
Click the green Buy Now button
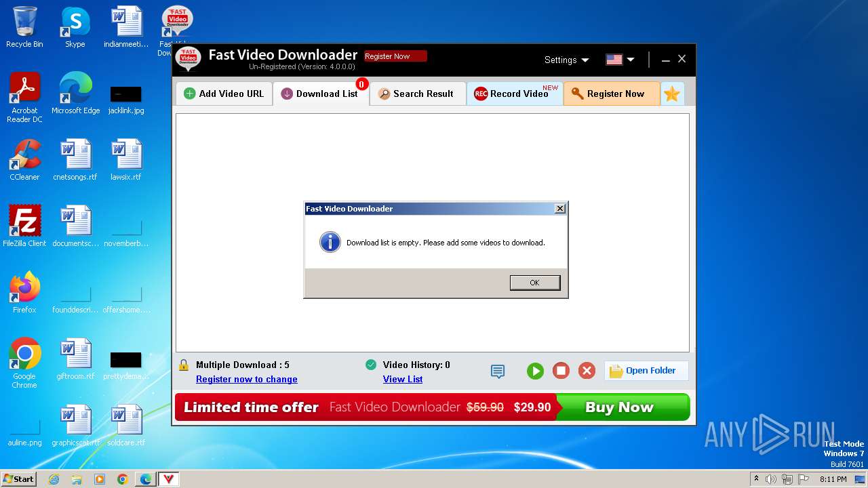tap(623, 407)
